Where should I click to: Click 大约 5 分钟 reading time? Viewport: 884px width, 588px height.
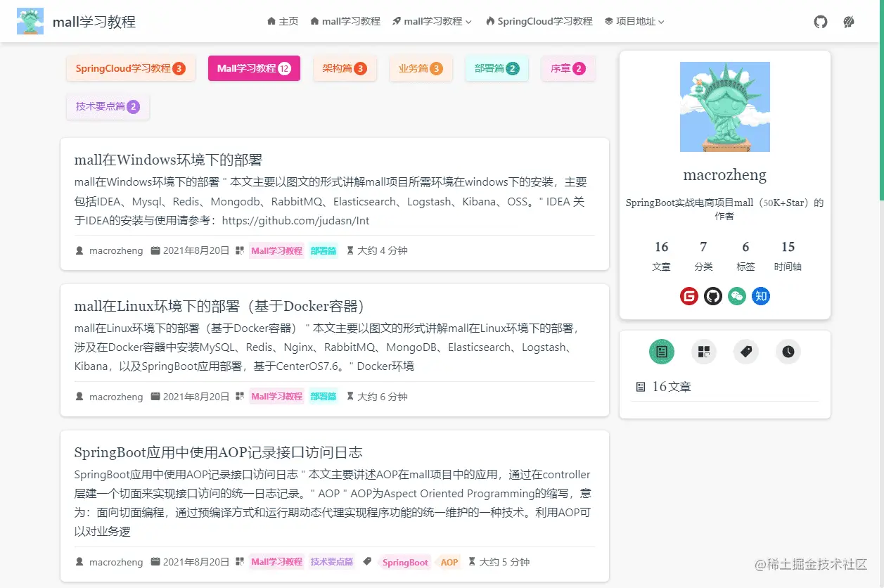[504, 562]
